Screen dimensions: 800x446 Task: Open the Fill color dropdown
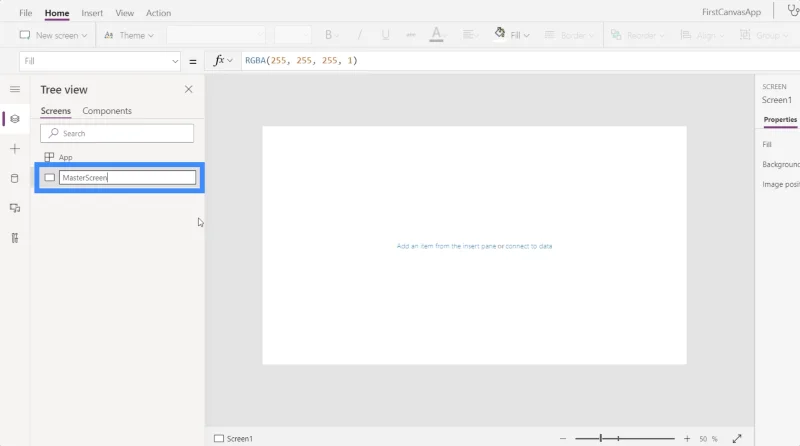point(512,35)
